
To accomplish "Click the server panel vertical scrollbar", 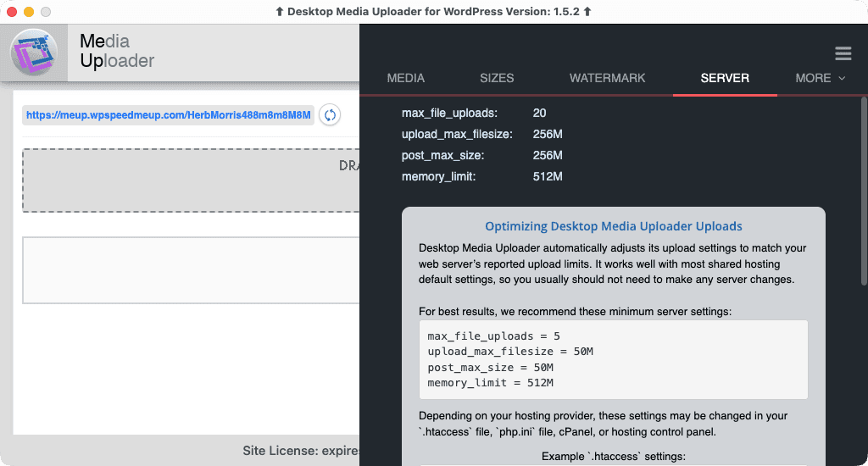I will [x=864, y=191].
